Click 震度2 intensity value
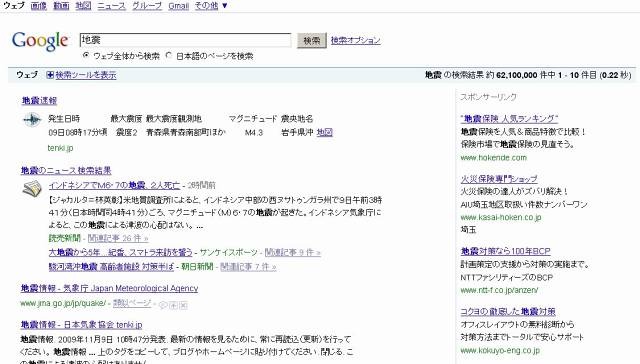The image size is (640, 364). 127,132
